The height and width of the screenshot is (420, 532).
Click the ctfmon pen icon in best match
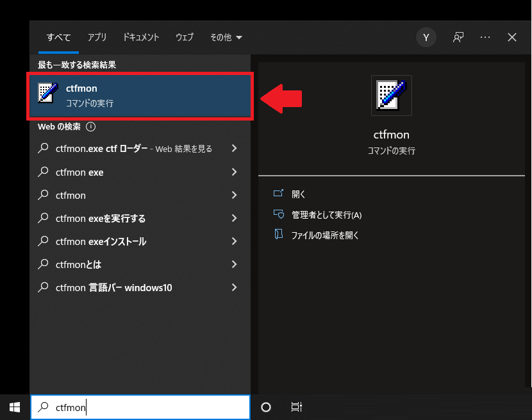pyautogui.click(x=48, y=92)
